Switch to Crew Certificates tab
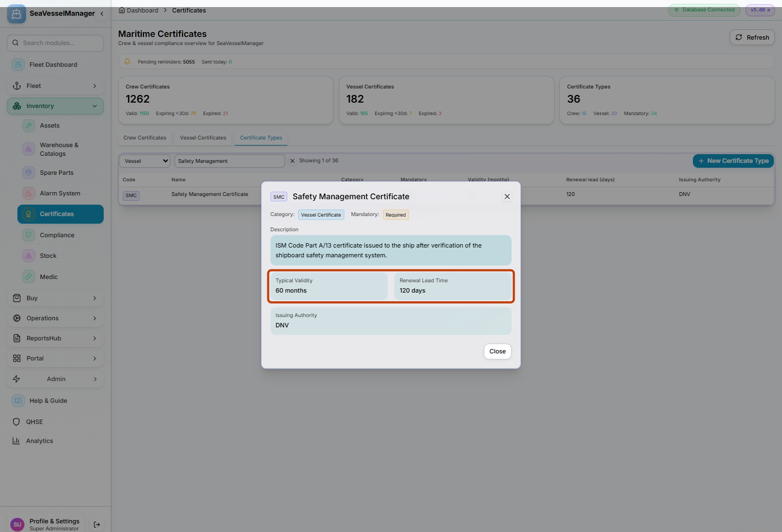Viewport: 782px width, 532px height. click(x=145, y=138)
